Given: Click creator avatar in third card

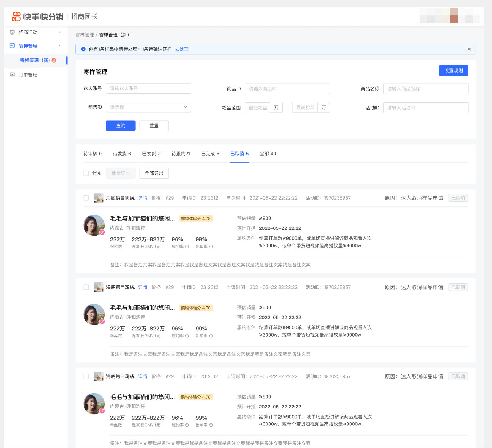Looking at the screenshot, I should [x=94, y=404].
